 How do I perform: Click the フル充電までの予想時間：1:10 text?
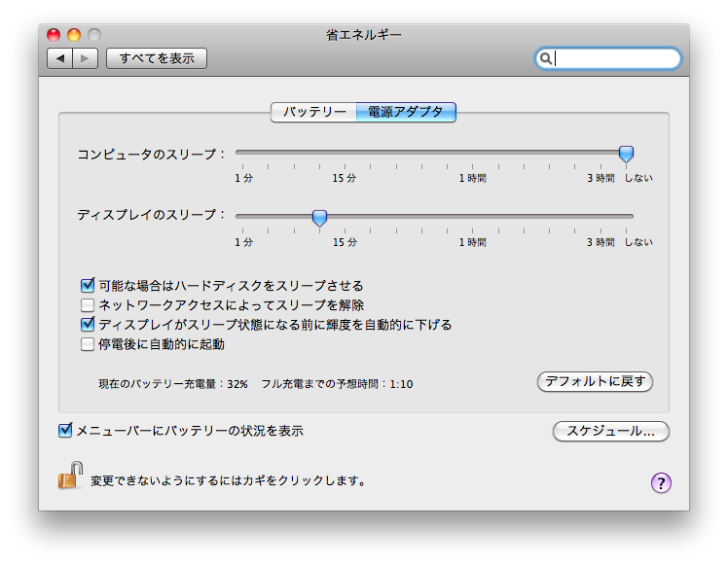(x=337, y=384)
